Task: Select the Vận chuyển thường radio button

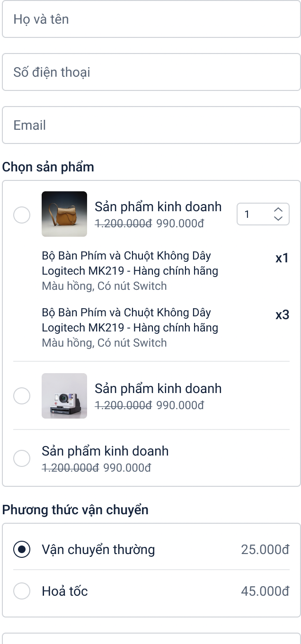Action: coord(22,550)
